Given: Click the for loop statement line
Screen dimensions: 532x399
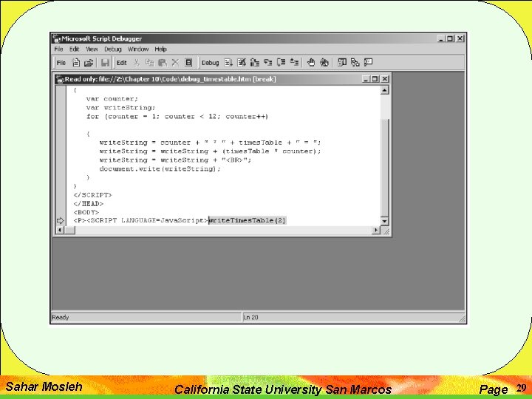Looking at the screenshot, I should pos(177,117).
